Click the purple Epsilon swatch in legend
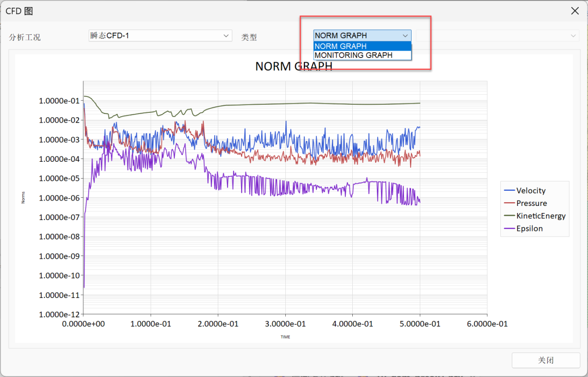 tap(510, 229)
